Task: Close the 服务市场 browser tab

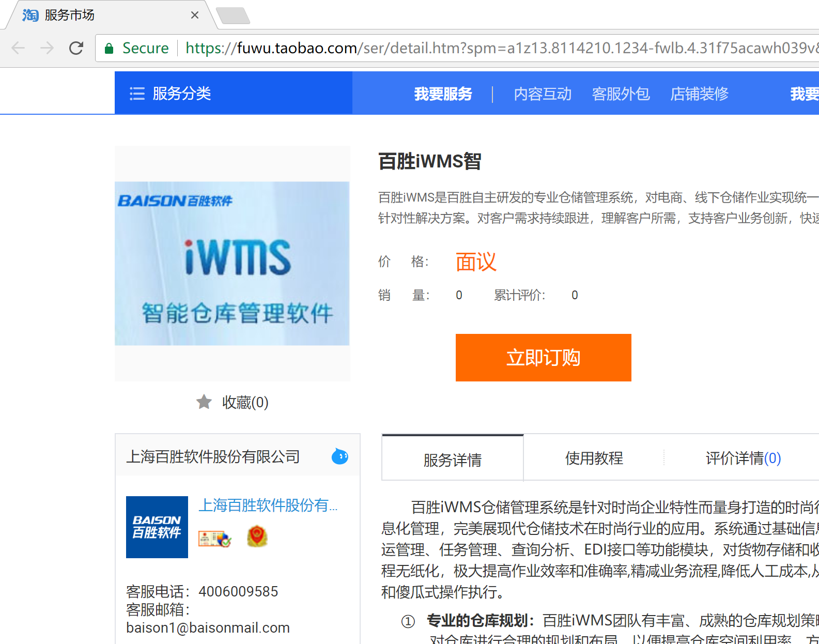Action: 195,15
